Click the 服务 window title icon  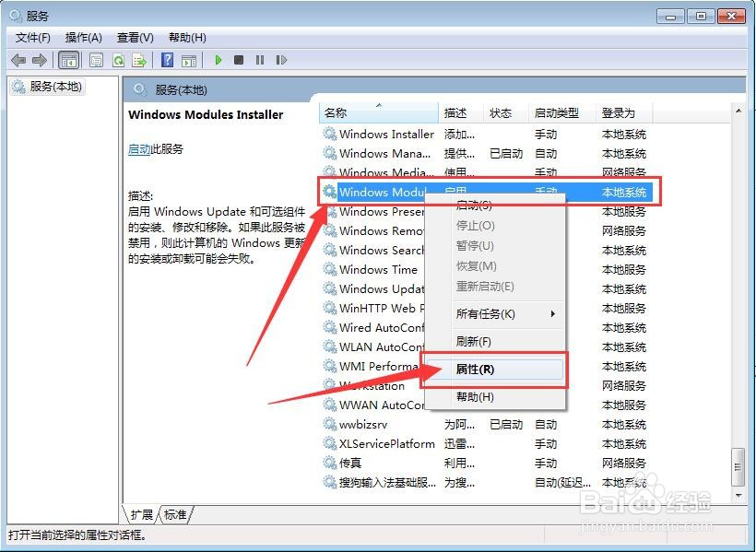click(x=16, y=16)
